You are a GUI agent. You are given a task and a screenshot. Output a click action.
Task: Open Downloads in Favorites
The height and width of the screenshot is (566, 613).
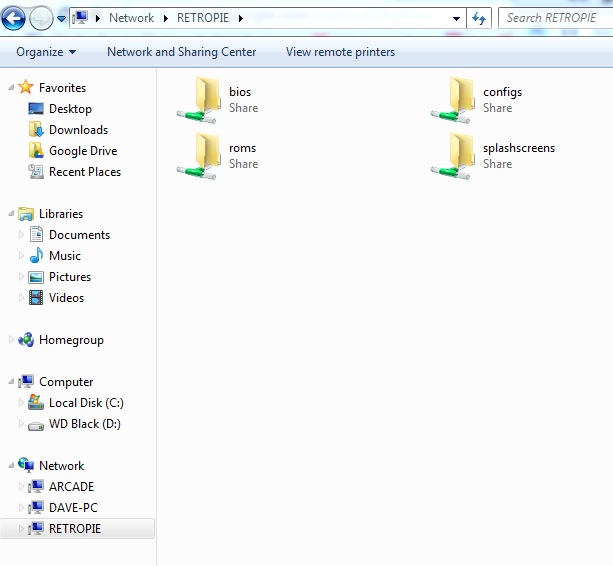[x=79, y=130]
